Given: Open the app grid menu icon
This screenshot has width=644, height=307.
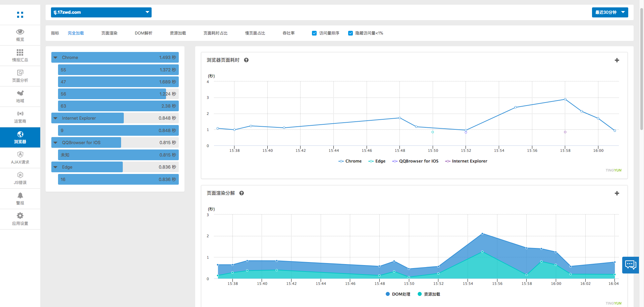Looking at the screenshot, I should [x=20, y=15].
